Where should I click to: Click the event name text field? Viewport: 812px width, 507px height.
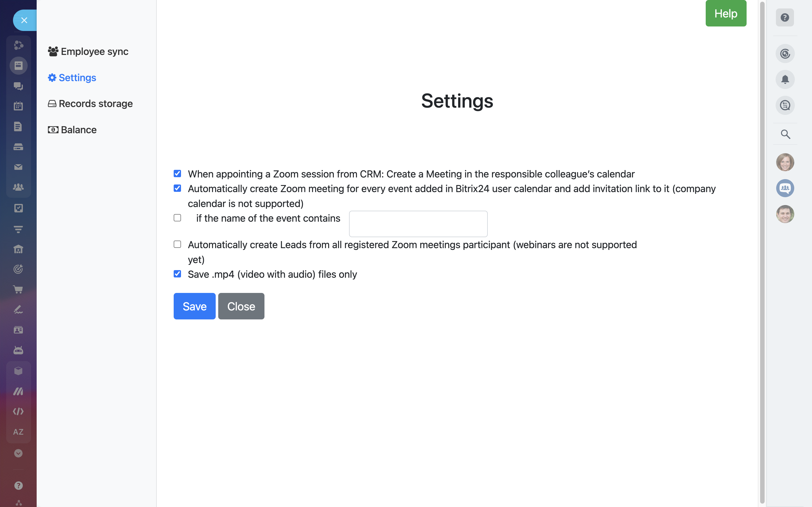pyautogui.click(x=418, y=224)
